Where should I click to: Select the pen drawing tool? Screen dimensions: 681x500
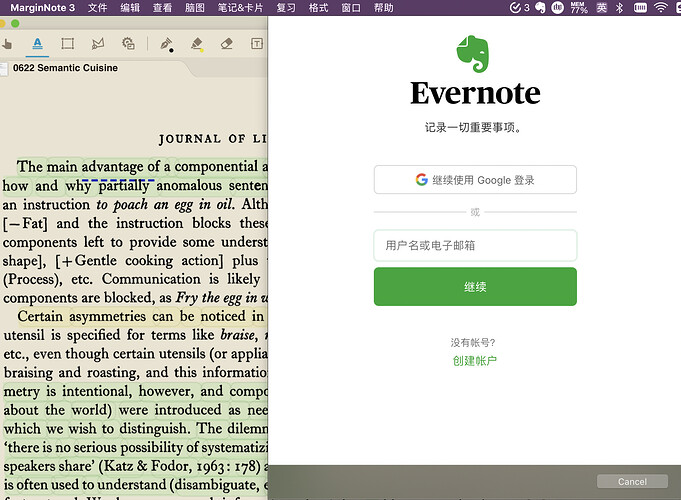[x=166, y=44]
